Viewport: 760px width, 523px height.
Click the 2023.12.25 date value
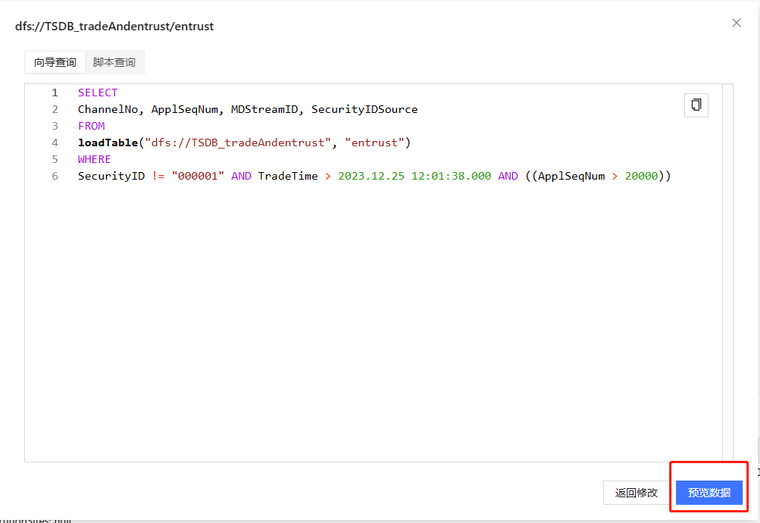(x=370, y=176)
